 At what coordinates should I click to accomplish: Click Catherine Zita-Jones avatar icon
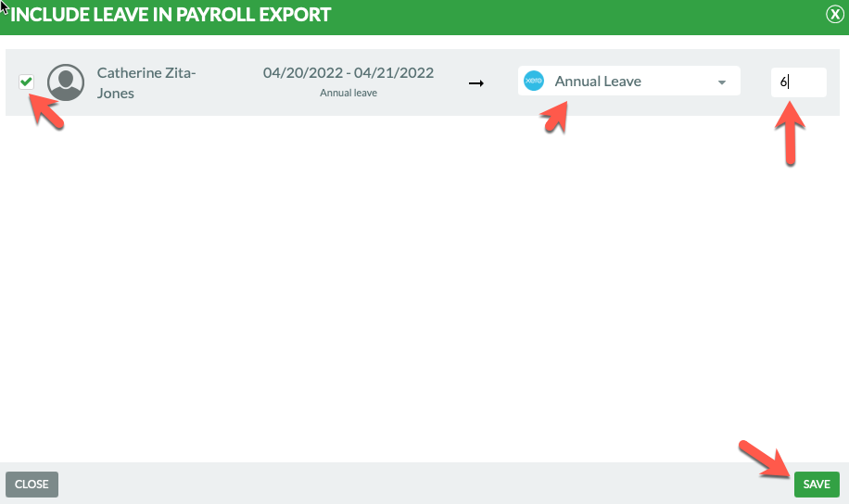click(66, 82)
